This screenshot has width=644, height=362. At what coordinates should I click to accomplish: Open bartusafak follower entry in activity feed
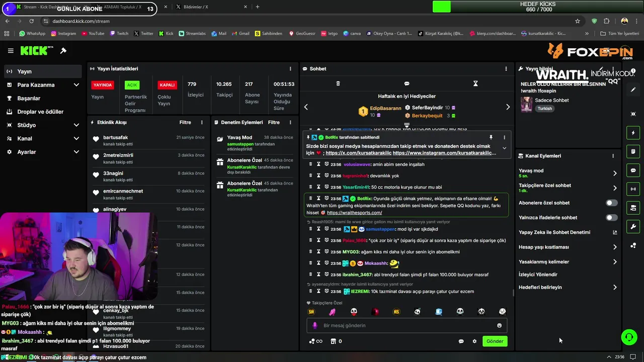148,140
